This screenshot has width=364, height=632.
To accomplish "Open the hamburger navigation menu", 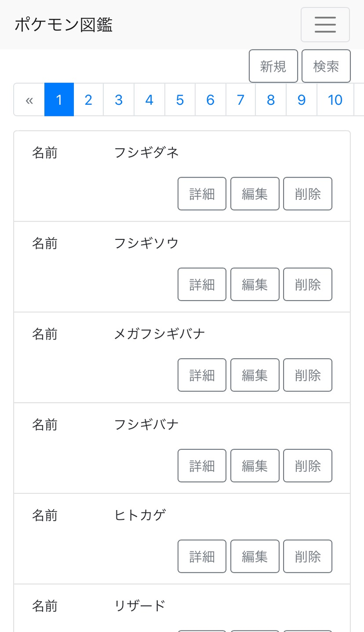I will (x=325, y=25).
